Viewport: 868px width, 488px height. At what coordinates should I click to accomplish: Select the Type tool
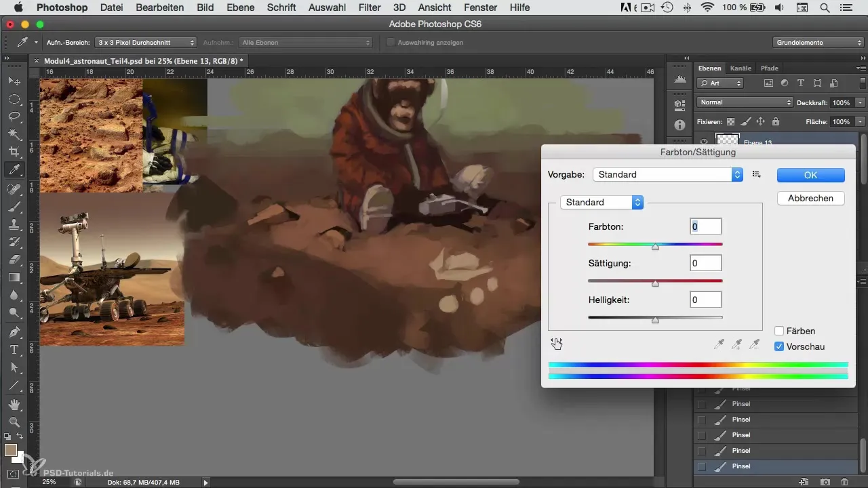[14, 350]
